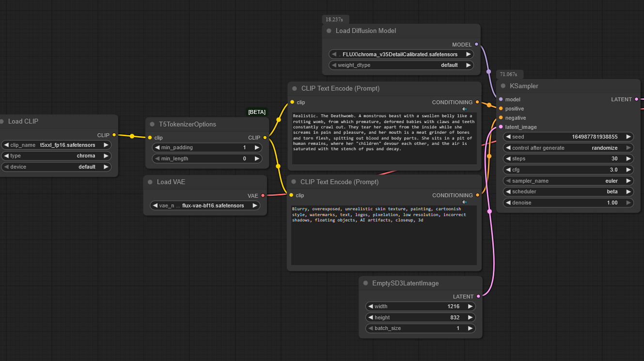Screen dimensions: 644x361
Task: Collapse the T5TokenizerOptions node via its title dot
Action: (152, 125)
